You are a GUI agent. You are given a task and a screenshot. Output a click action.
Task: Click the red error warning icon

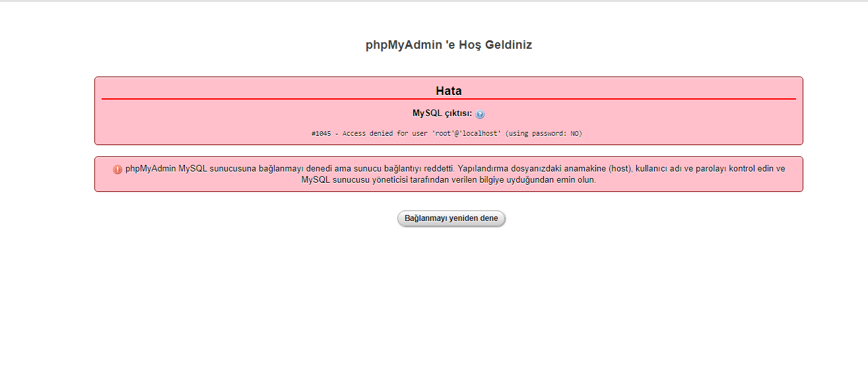tap(117, 170)
